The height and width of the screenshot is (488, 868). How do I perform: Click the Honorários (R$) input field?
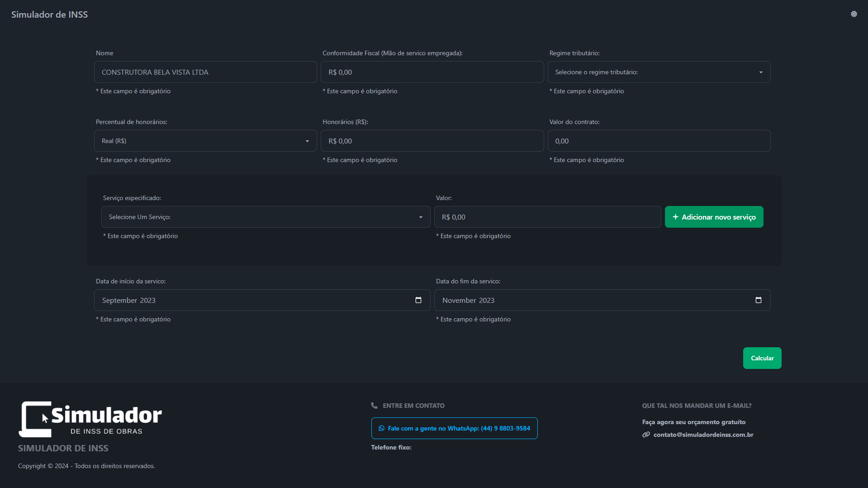[432, 141]
